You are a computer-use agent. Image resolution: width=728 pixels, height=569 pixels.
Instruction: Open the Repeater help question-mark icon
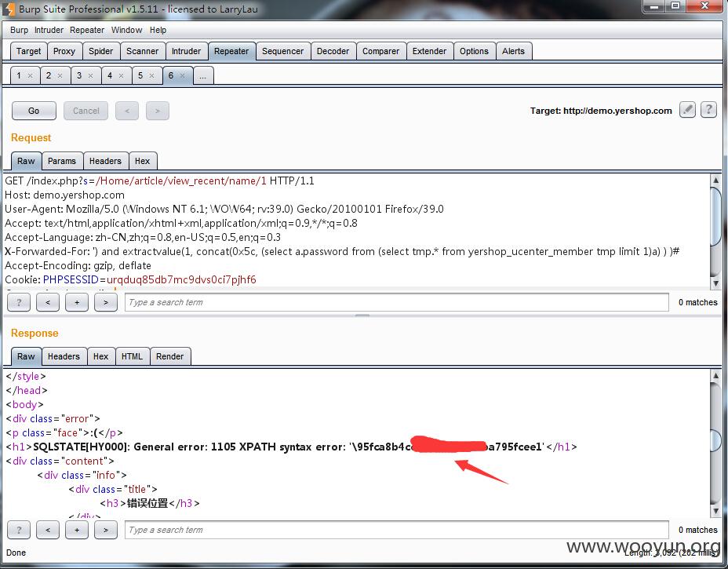click(708, 110)
